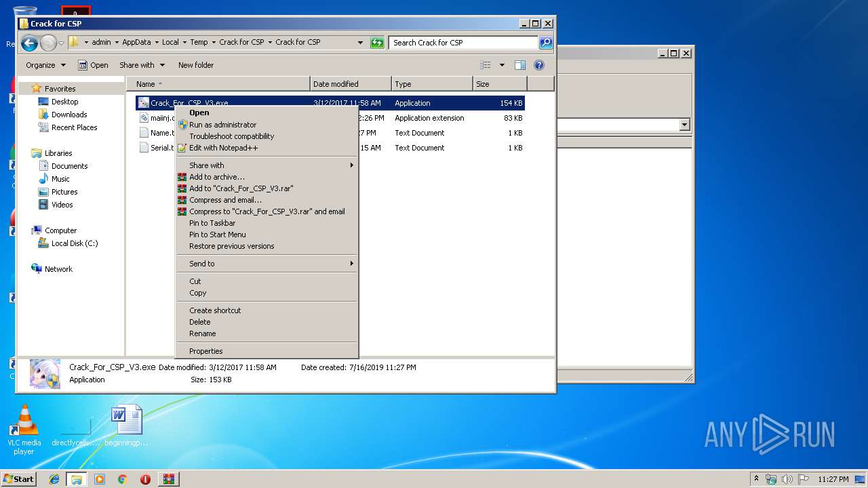Open Windows Media Player taskbar icon
868x488 pixels.
[x=100, y=479]
